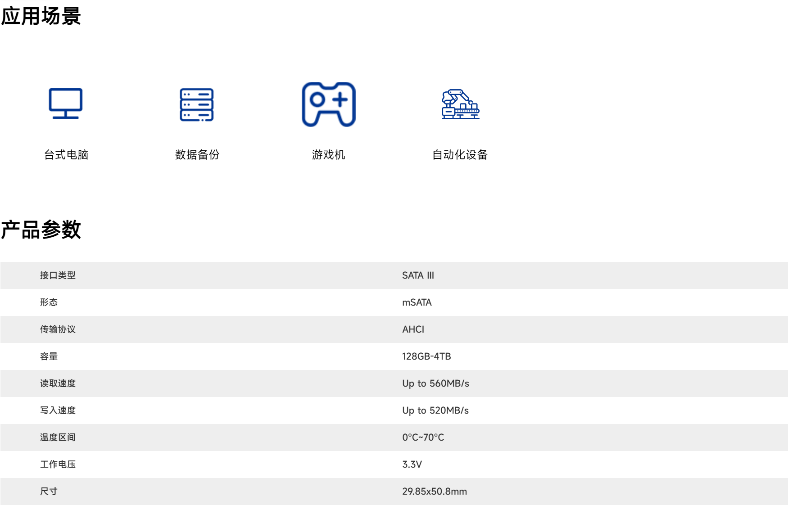
Task: Click the 29.85x50.8mm size value
Action: (x=434, y=491)
